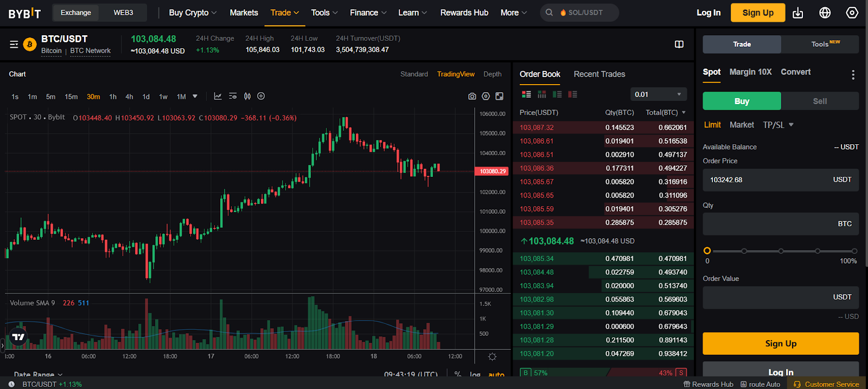The width and height of the screenshot is (868, 389).
Task: Click the Bybit logo
Action: [x=24, y=13]
